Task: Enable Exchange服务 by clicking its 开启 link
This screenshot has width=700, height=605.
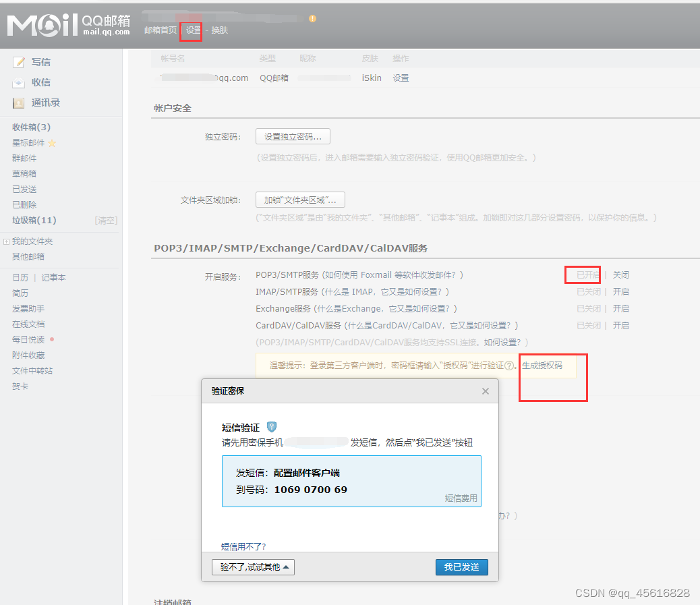Action: (x=620, y=308)
